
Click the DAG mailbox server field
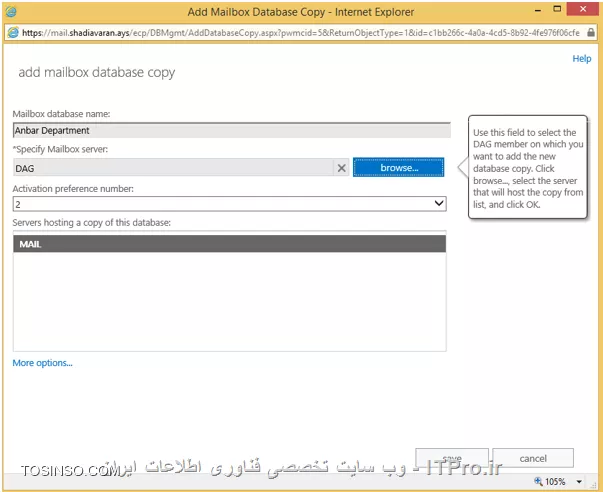tap(173, 168)
